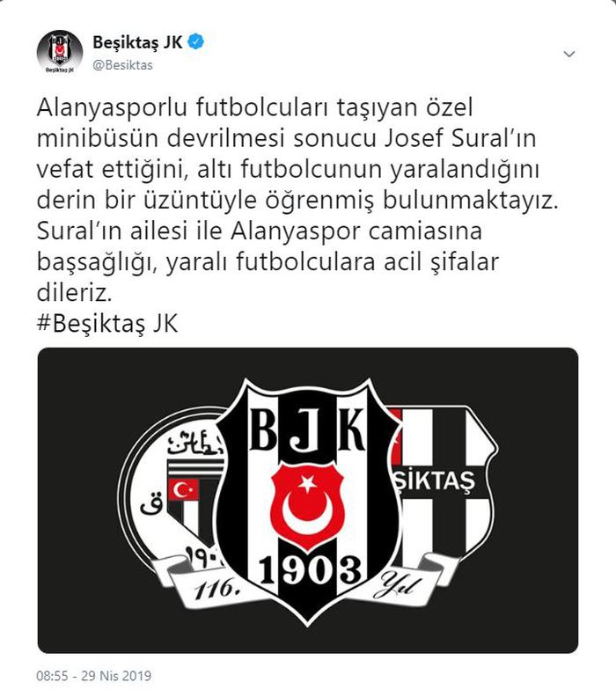
Task: Open the Beşiktaş JK profile avatar
Action: [60, 53]
